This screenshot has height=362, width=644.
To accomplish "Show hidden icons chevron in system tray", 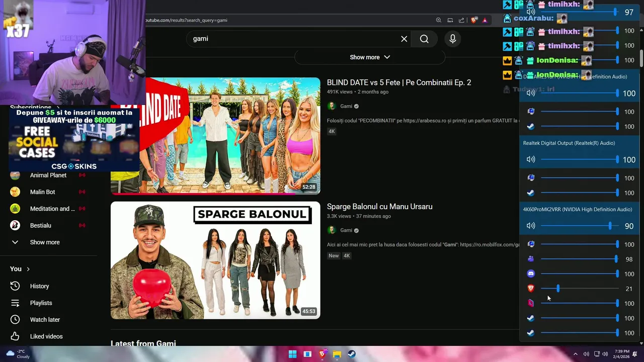I will point(576,354).
